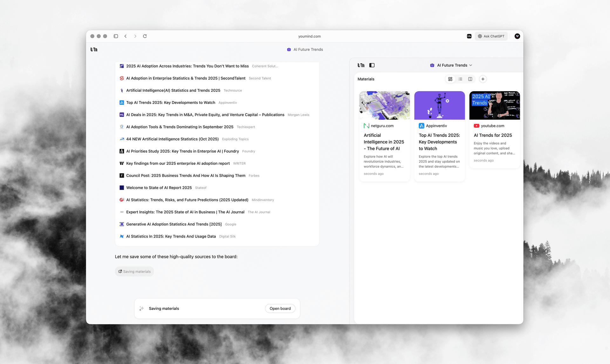
Task: Switch Materials to list view
Action: 460,79
